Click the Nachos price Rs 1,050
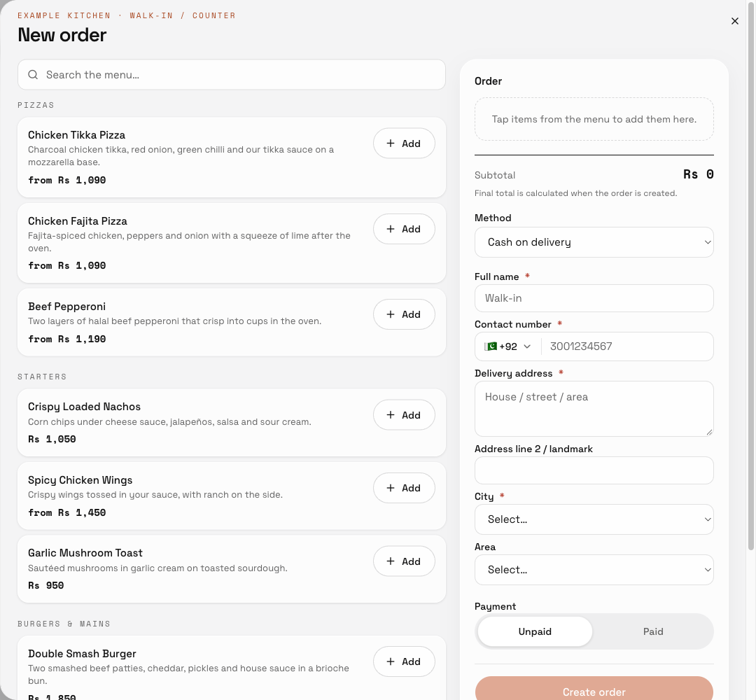The width and height of the screenshot is (756, 700). (x=52, y=439)
